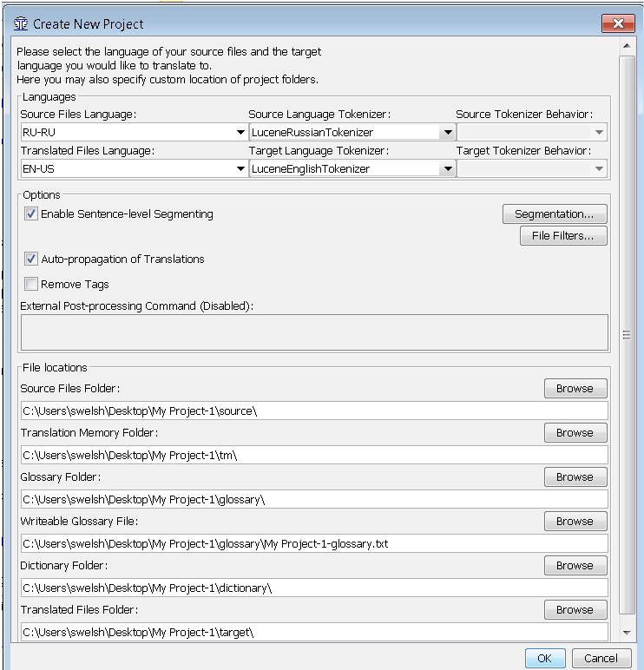
Task: Open the File Filters... button
Action: pyautogui.click(x=563, y=236)
